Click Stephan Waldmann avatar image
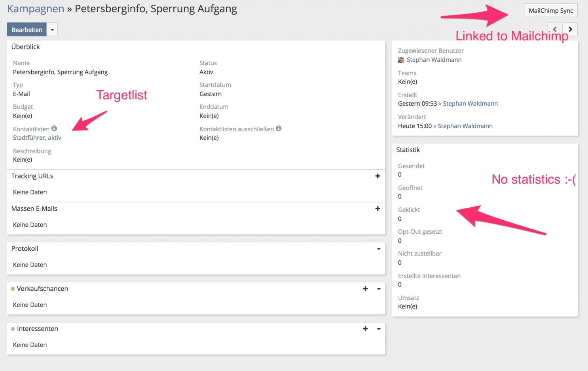Viewport: 588px width, 371px height. pyautogui.click(x=401, y=60)
